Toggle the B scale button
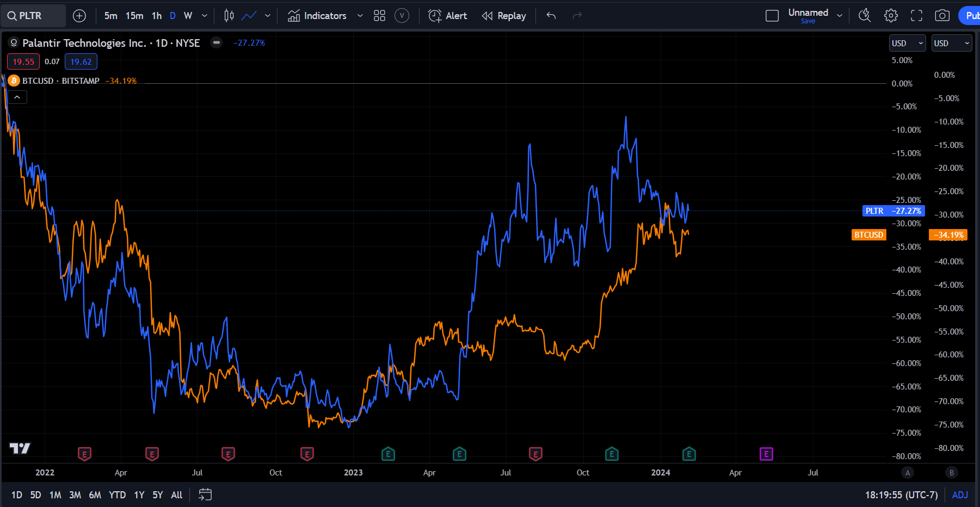The image size is (980, 507). 952,473
